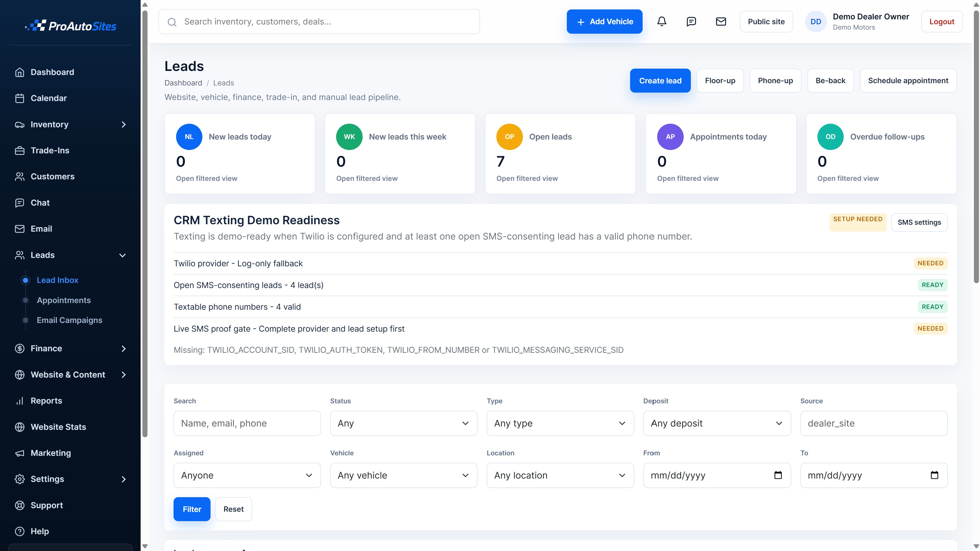Click the Public site button
The image size is (980, 551).
tap(766, 22)
